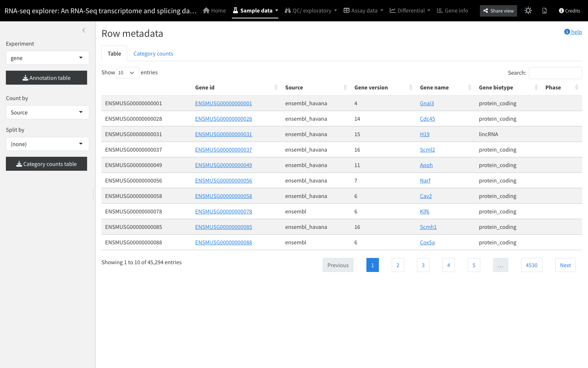This screenshot has width=588, height=368.
Task: Click the document report icon in navbar
Action: pyautogui.click(x=545, y=11)
